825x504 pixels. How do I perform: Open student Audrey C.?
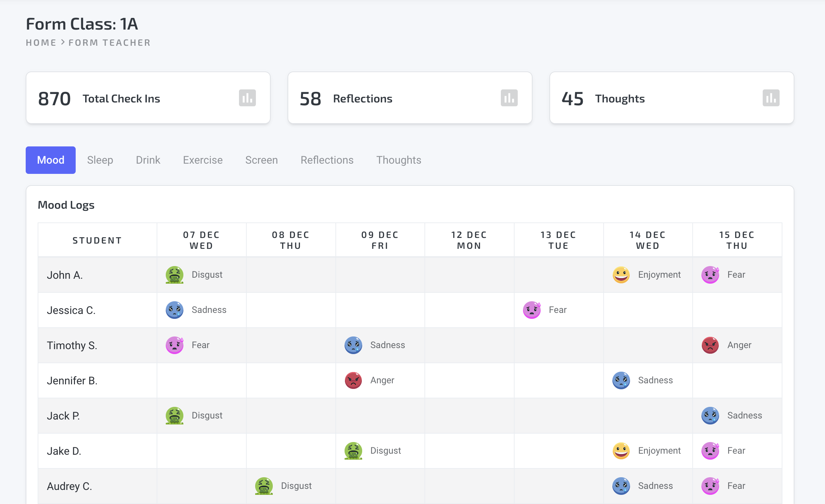69,486
